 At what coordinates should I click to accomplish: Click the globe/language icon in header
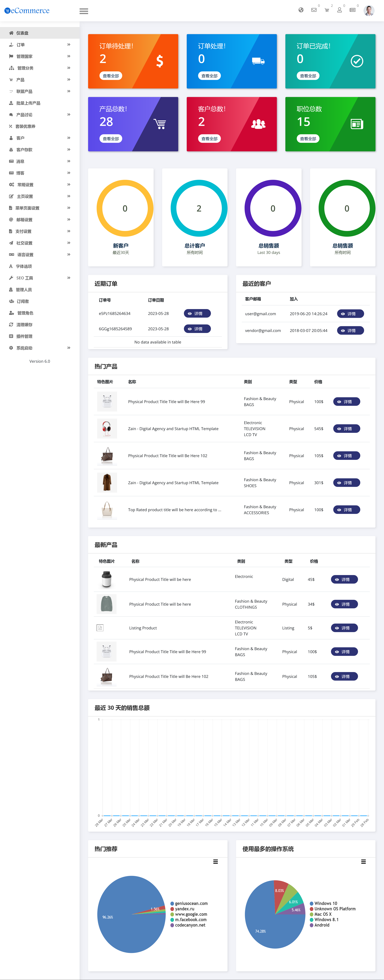[x=300, y=11]
